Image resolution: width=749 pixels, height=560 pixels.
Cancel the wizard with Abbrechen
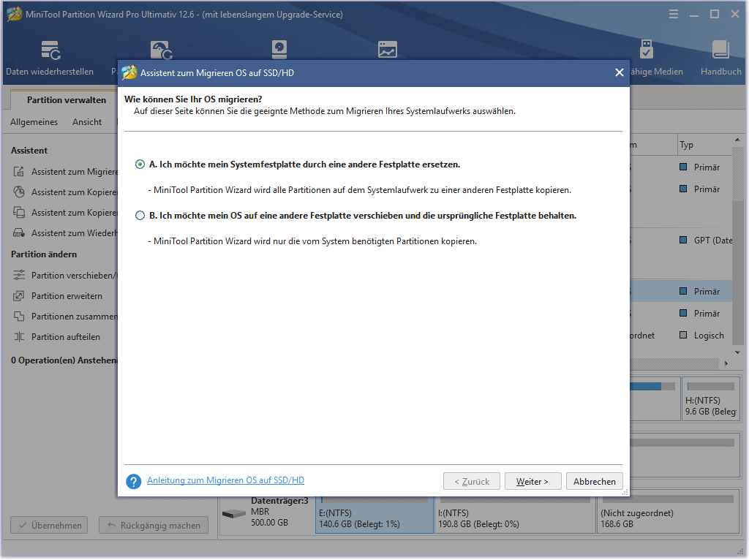(594, 481)
